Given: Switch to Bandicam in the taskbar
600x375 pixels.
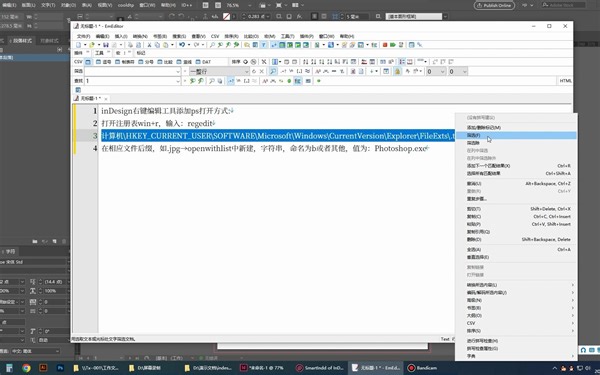Looking at the screenshot, I should pos(422,368).
